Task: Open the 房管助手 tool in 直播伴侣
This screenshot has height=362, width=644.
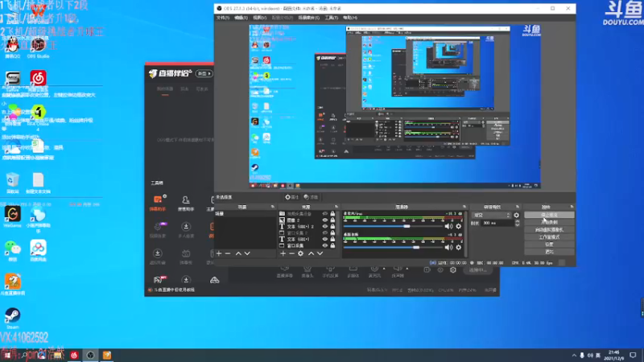Action: click(x=186, y=203)
